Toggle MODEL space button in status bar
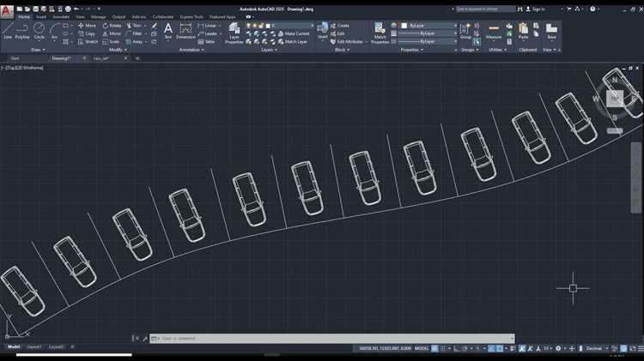This screenshot has width=644, height=361. click(x=422, y=348)
